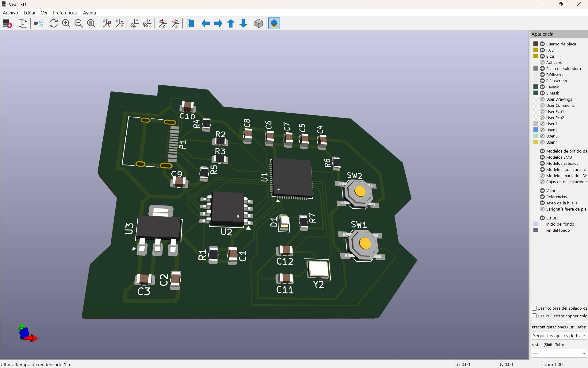Click the B.Cu color swatch

click(x=536, y=56)
